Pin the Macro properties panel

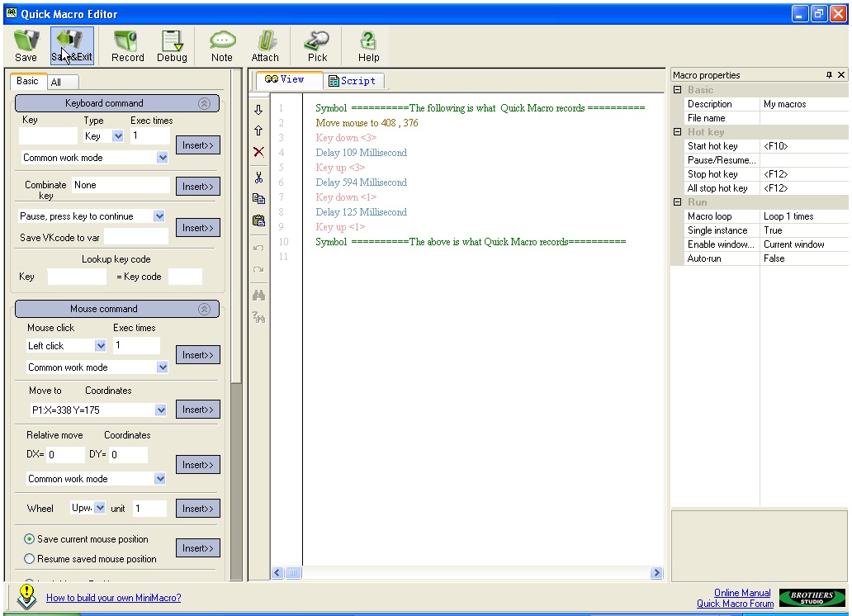pos(829,75)
